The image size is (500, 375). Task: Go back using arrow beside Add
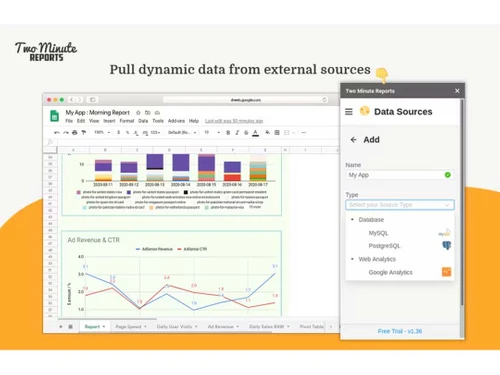point(354,140)
